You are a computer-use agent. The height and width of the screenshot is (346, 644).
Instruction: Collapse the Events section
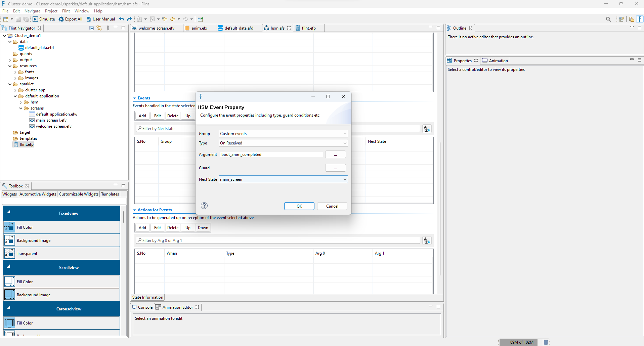[135, 98]
